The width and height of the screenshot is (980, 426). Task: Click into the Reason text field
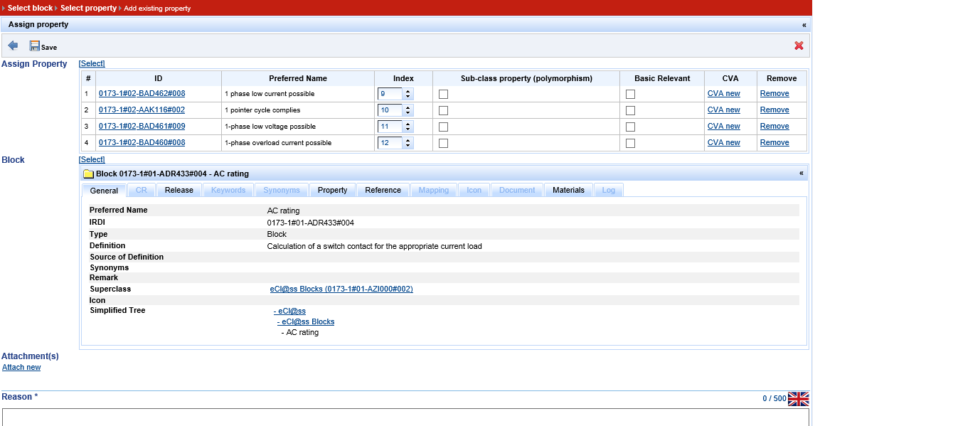coord(405,417)
